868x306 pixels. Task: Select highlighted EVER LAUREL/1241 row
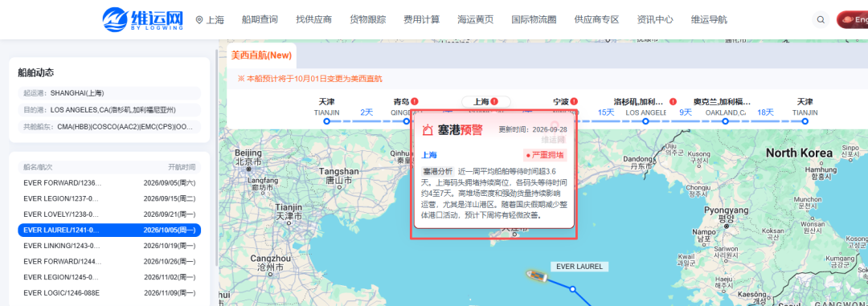[109, 231]
